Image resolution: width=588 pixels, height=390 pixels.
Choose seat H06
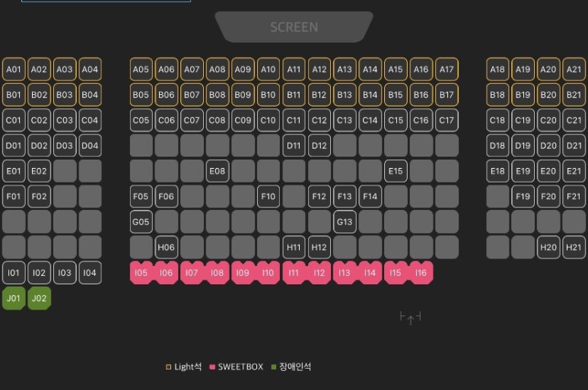[166, 247]
